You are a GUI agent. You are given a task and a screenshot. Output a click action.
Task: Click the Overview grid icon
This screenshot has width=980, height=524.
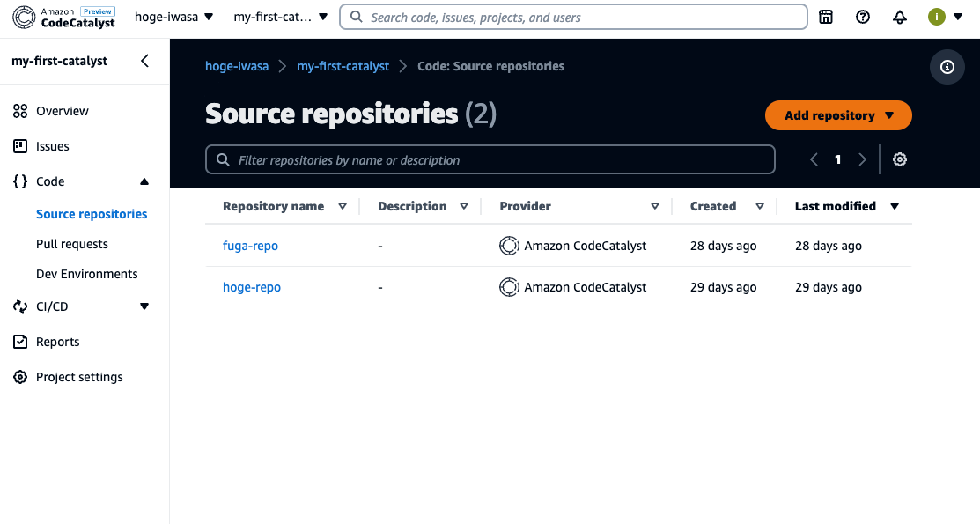[x=20, y=111]
